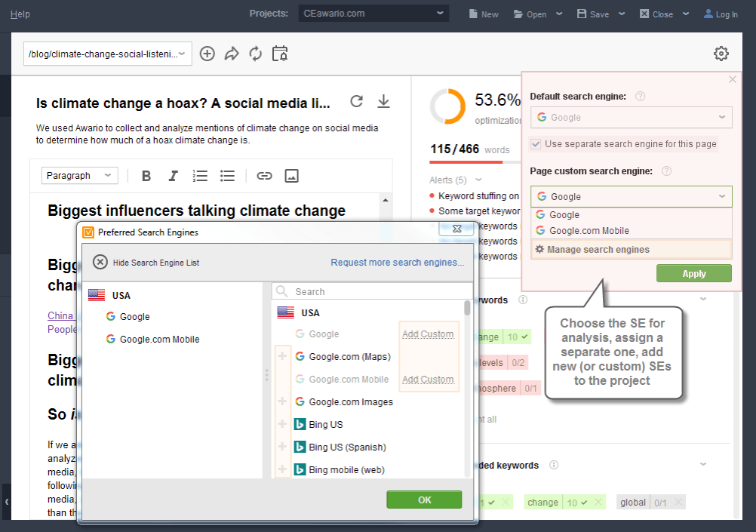Open the settings gear icon
756x532 pixels.
point(721,54)
